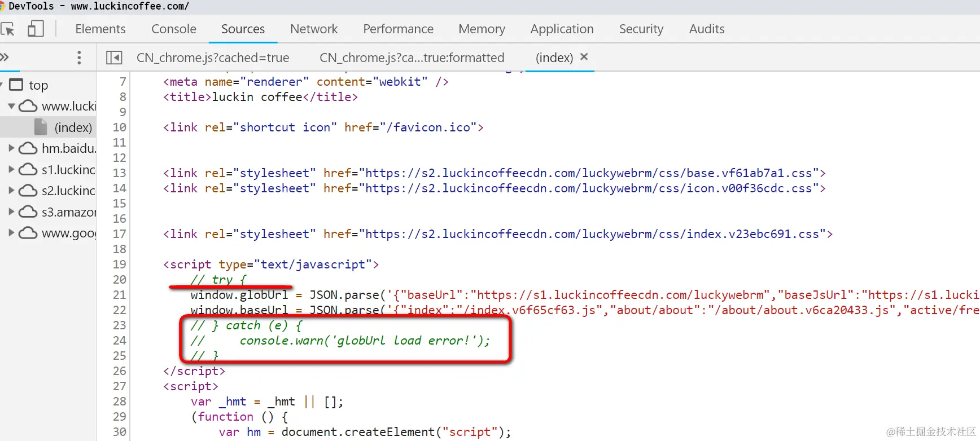980x441 pixels.
Task: Open the Network panel tab
Action: [x=314, y=29]
